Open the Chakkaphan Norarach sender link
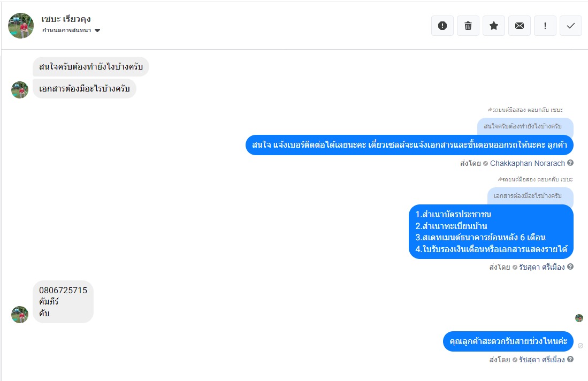 click(527, 163)
